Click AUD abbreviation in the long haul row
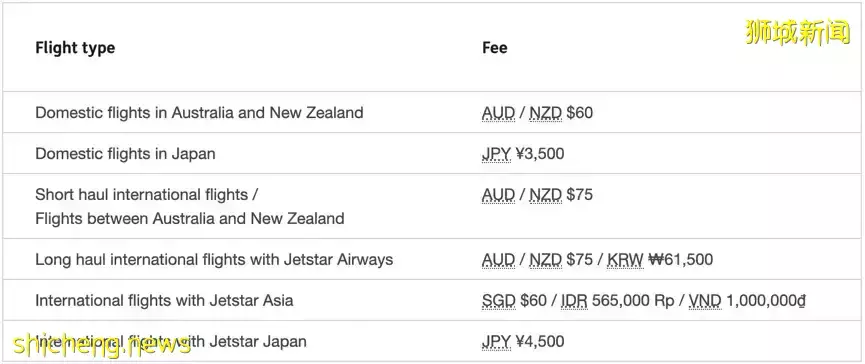 [x=498, y=259]
